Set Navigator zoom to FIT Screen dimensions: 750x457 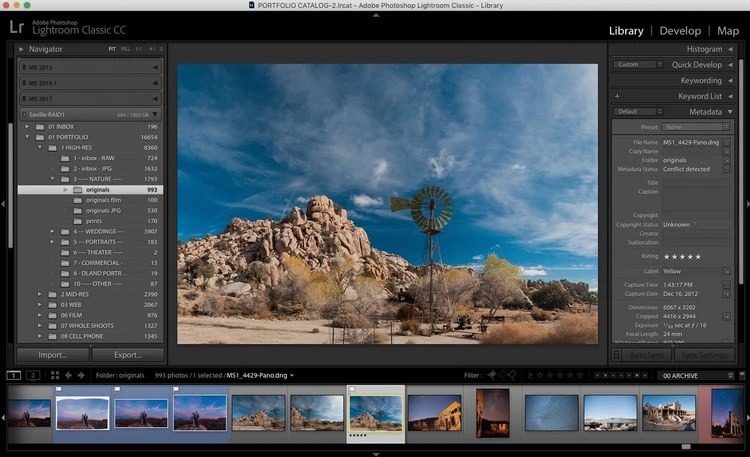pyautogui.click(x=112, y=48)
